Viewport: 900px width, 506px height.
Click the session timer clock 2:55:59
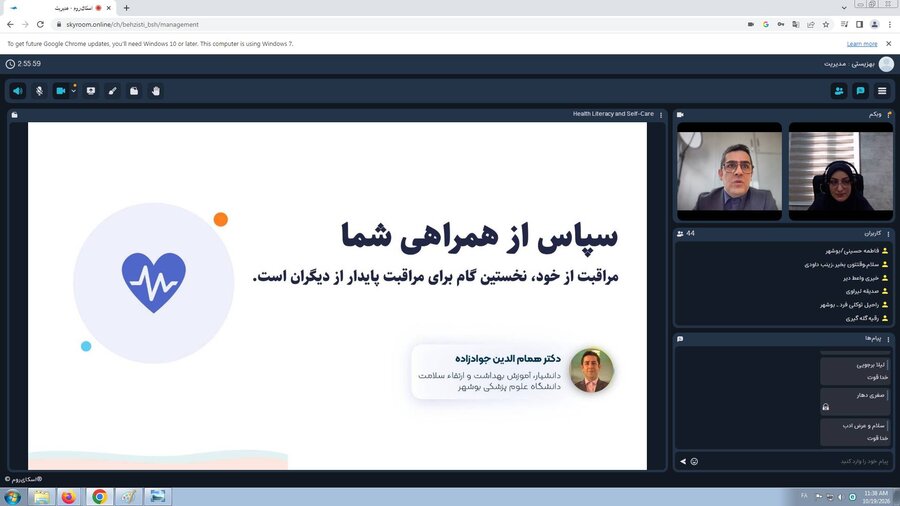tap(24, 64)
